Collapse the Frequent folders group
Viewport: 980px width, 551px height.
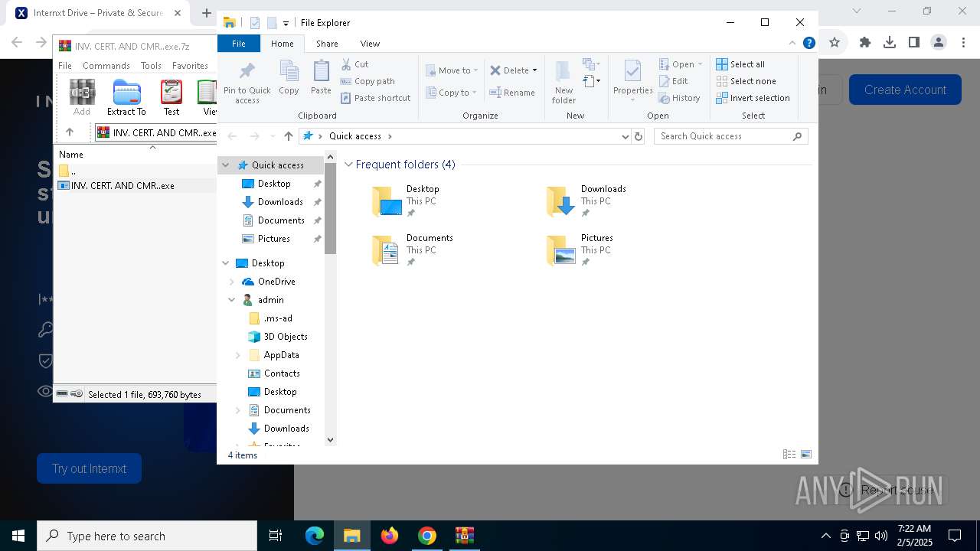click(348, 165)
